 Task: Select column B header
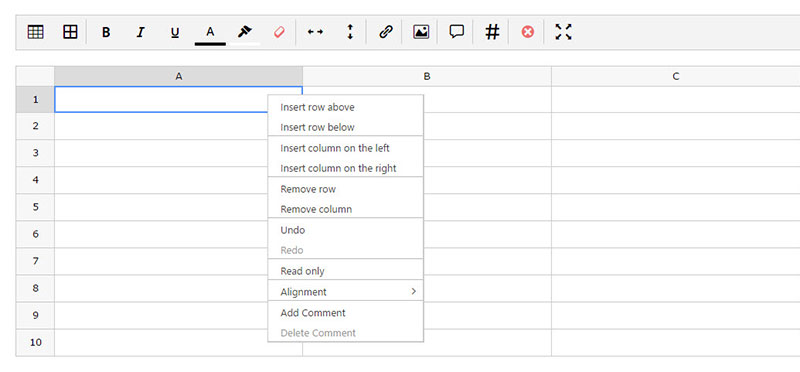click(427, 76)
